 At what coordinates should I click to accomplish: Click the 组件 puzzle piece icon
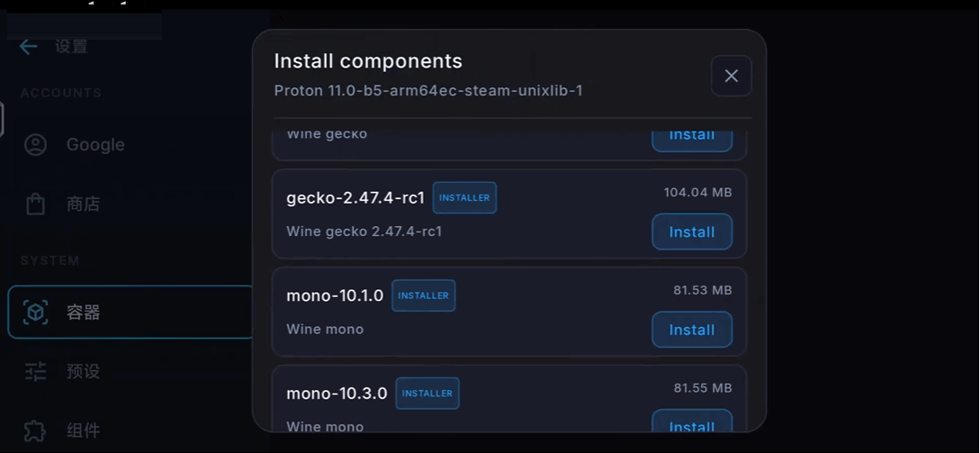36,430
